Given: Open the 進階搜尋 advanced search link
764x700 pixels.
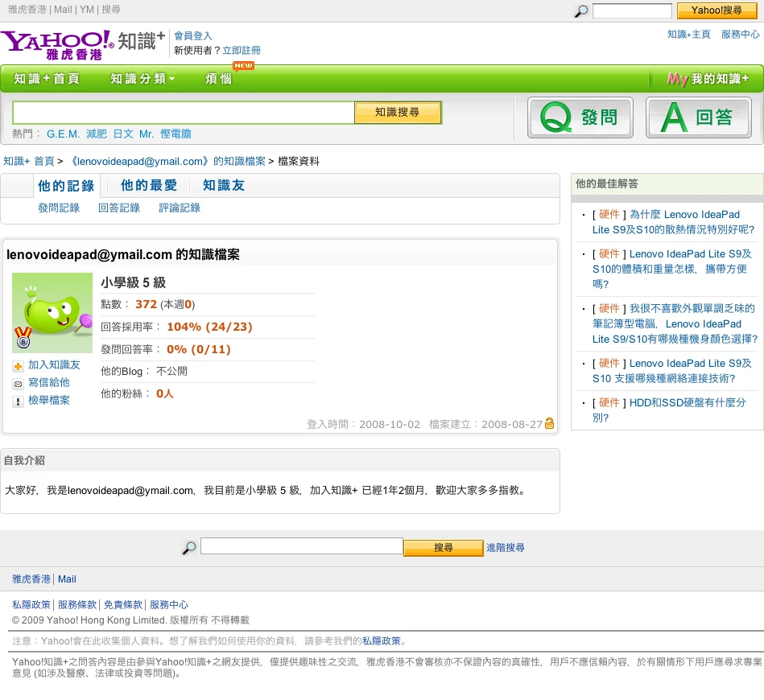Looking at the screenshot, I should [505, 547].
